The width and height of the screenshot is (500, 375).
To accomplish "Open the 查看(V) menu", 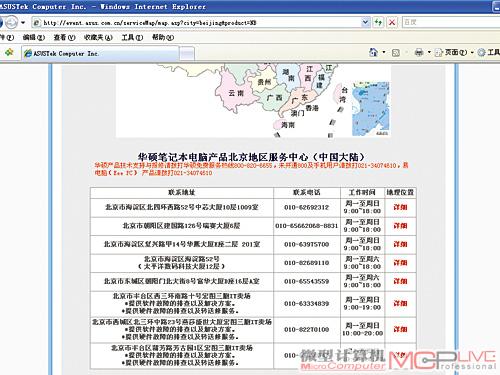I will pyautogui.click(x=64, y=37).
